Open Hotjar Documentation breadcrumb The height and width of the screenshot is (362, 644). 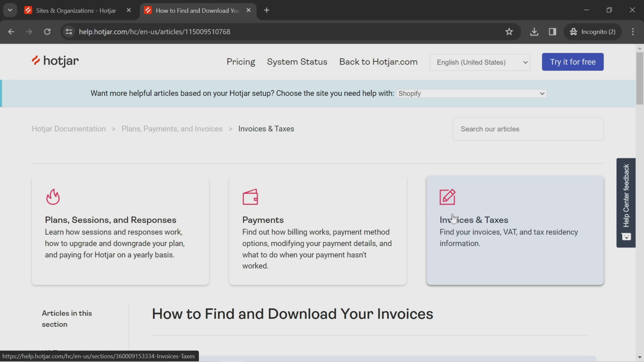pos(69,129)
